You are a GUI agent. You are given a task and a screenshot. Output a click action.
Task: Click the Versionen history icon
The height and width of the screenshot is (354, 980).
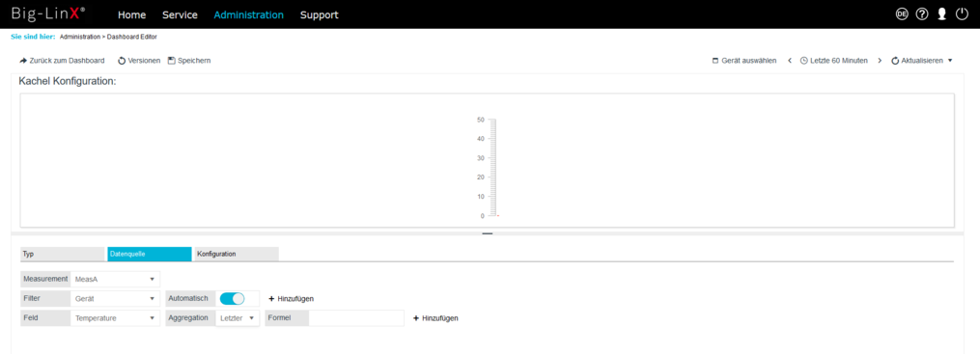coord(122,61)
